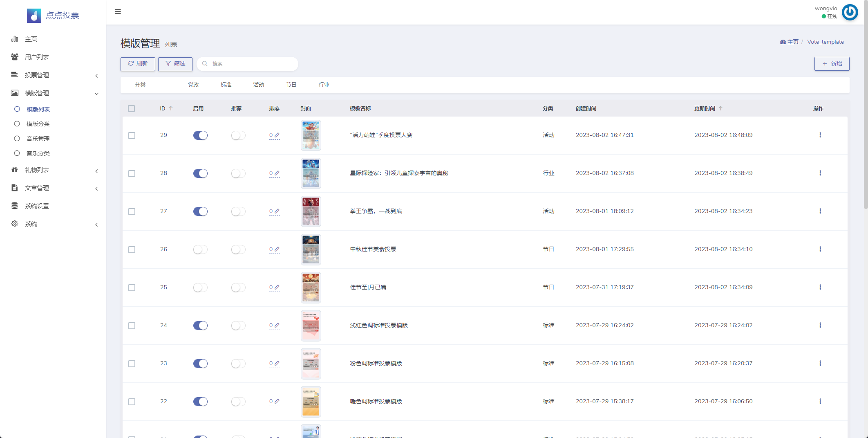Open the three-dot action menu for ID 24
Viewport: 868px width, 438px height.
pos(820,325)
